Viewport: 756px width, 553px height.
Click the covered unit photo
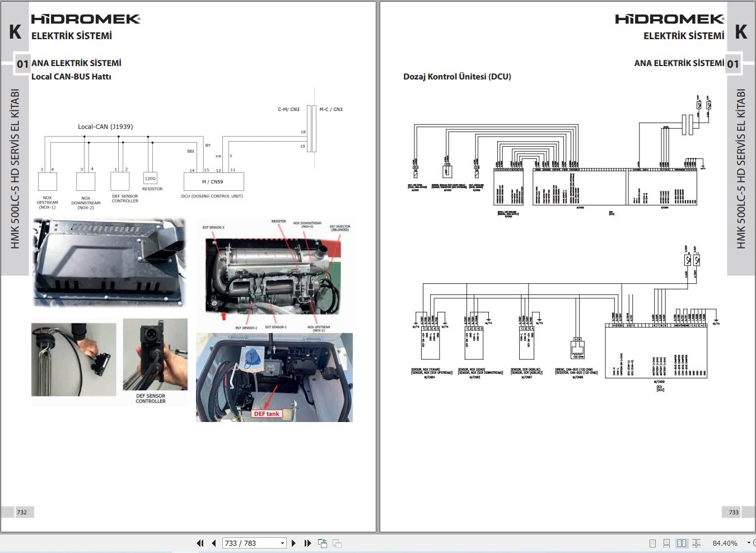pyautogui.click(x=109, y=263)
